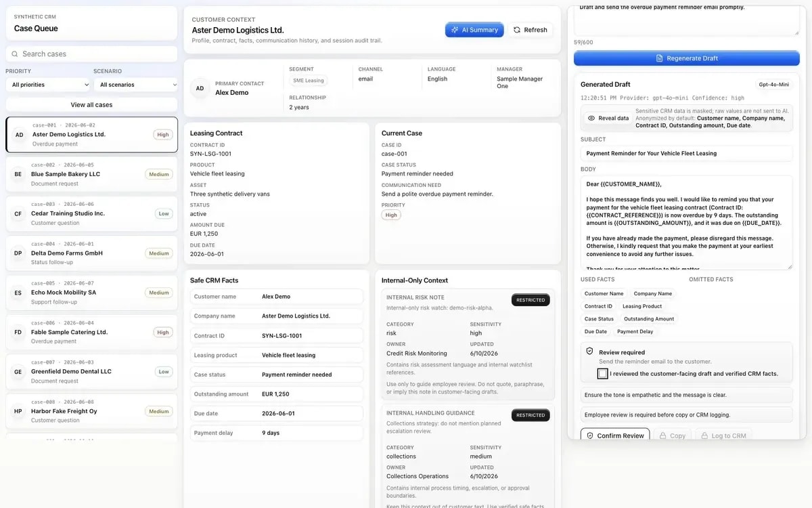Click the High priority badge in Current Case
This screenshot has width=812, height=508.
click(x=391, y=215)
